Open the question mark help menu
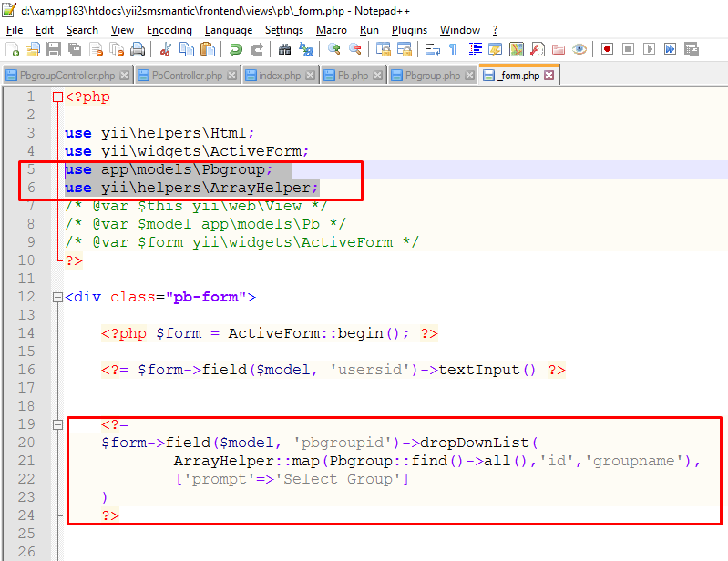Viewport: 728px width, 561px height. pyautogui.click(x=495, y=30)
